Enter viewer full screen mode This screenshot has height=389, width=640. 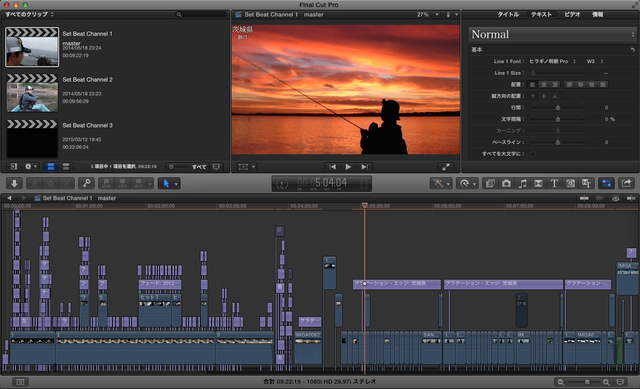point(446,167)
